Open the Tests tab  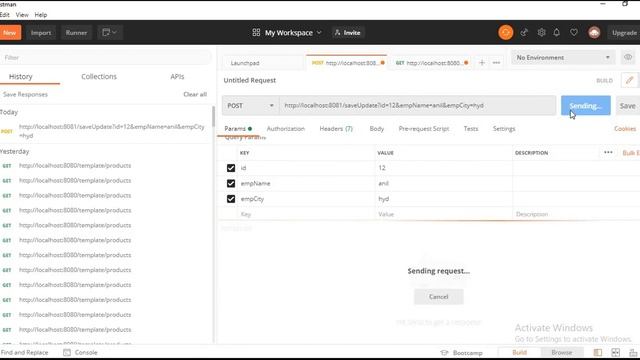[x=471, y=129]
